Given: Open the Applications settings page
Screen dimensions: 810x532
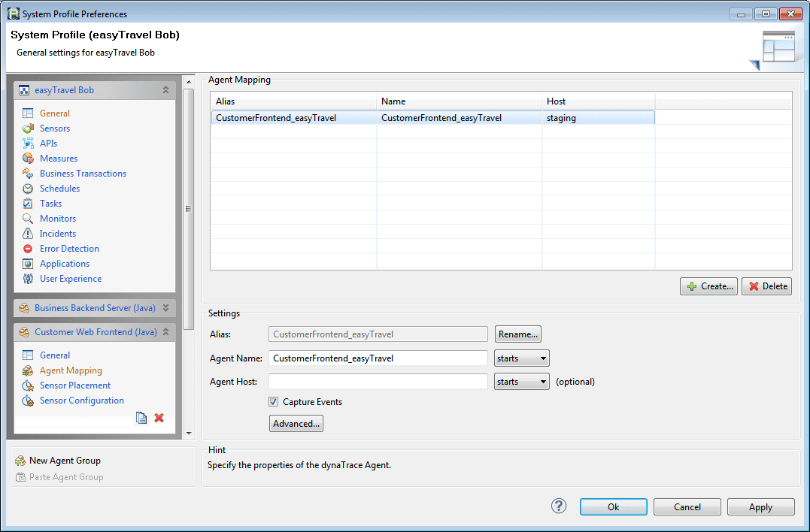Looking at the screenshot, I should (x=65, y=263).
